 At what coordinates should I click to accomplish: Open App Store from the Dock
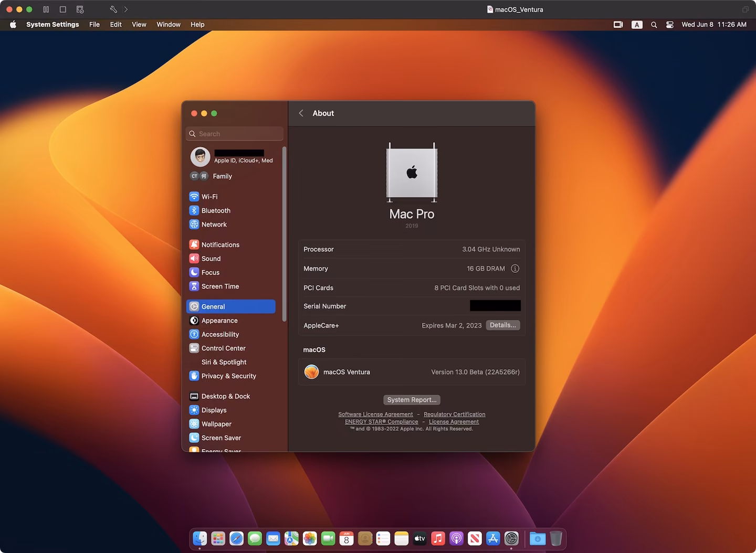pyautogui.click(x=493, y=538)
